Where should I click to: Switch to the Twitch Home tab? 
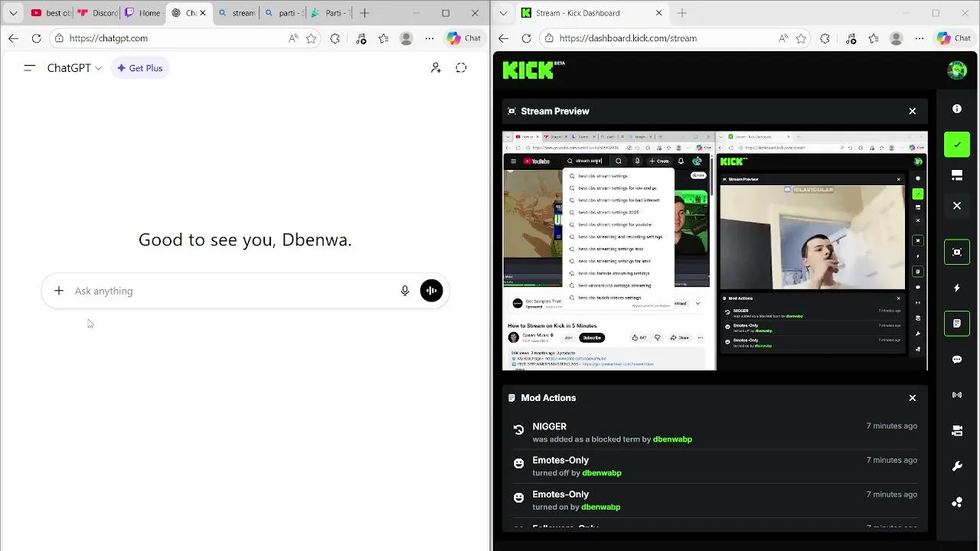coord(142,13)
